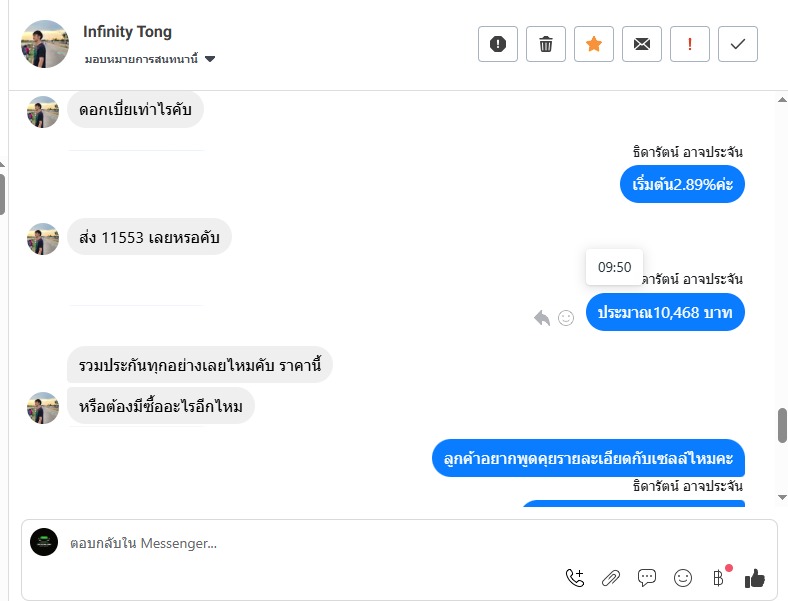The image size is (788, 601).
Task: Flag conversation with the red exclamation icon
Action: (x=690, y=44)
